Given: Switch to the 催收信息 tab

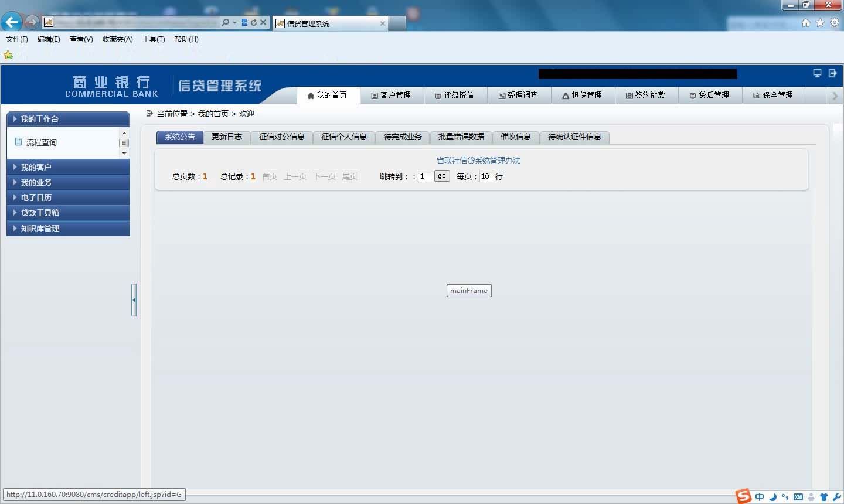Looking at the screenshot, I should (516, 137).
